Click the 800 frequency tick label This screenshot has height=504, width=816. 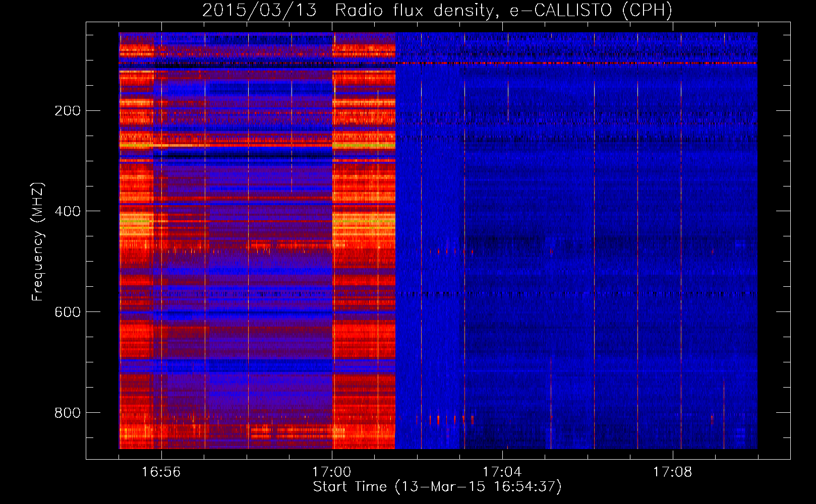[68, 413]
